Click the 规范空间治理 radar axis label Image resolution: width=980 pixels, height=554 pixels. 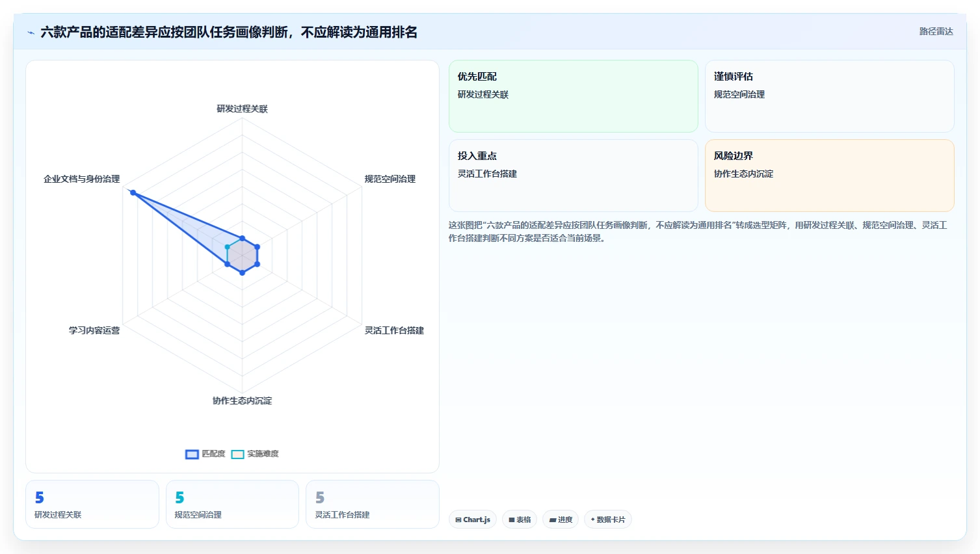pos(390,179)
